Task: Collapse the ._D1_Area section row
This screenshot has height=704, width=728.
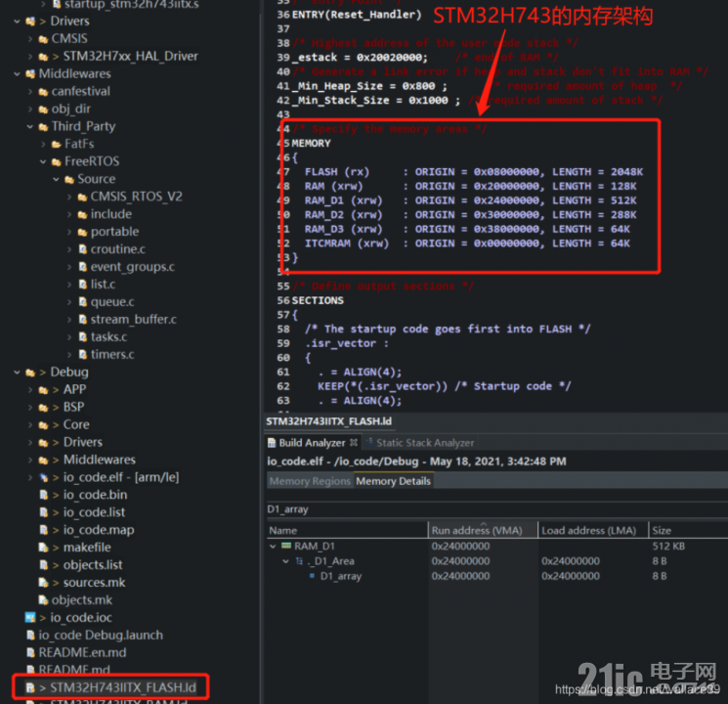Action: pos(286,561)
